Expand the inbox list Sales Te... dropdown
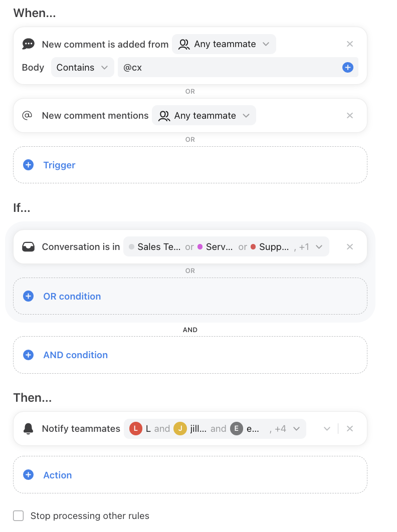The image size is (397, 532). (x=226, y=246)
